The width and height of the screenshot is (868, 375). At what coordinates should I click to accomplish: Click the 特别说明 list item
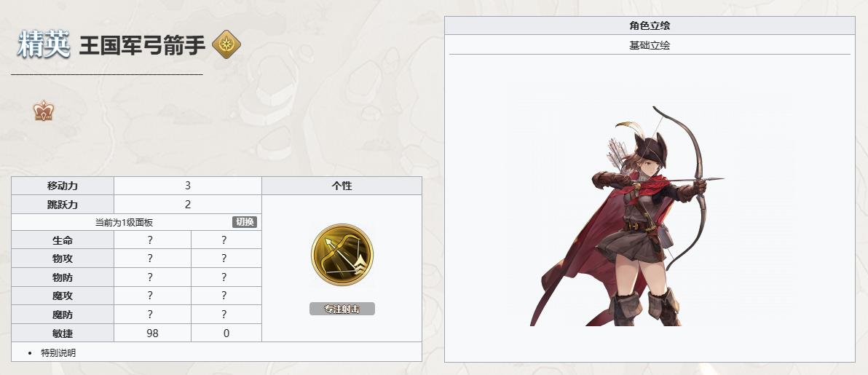click(x=58, y=352)
